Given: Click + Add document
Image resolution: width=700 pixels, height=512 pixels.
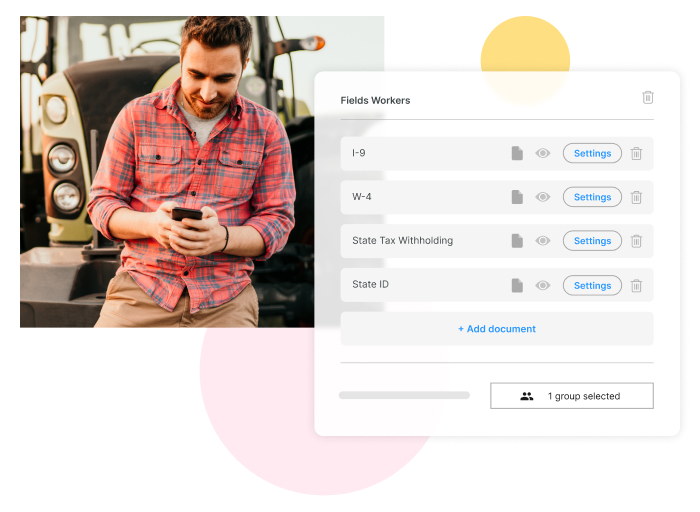Looking at the screenshot, I should 497,329.
